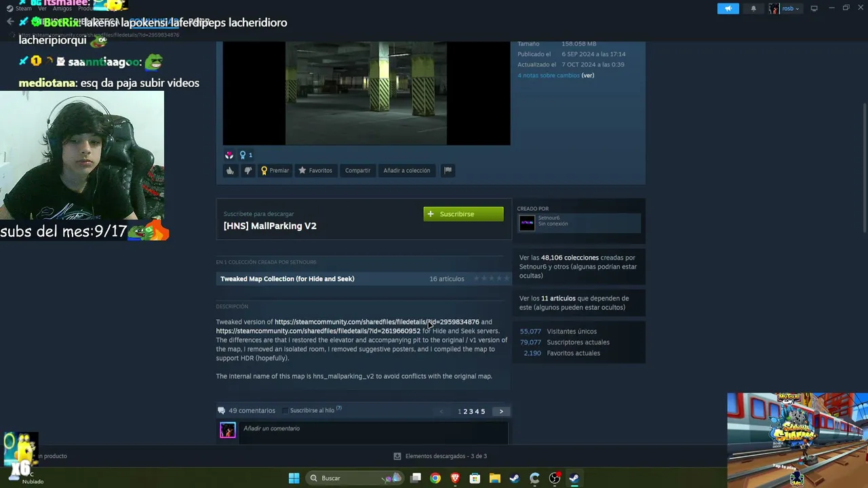Open the Windows Start menu
The height and width of the screenshot is (488, 868).
(x=294, y=479)
